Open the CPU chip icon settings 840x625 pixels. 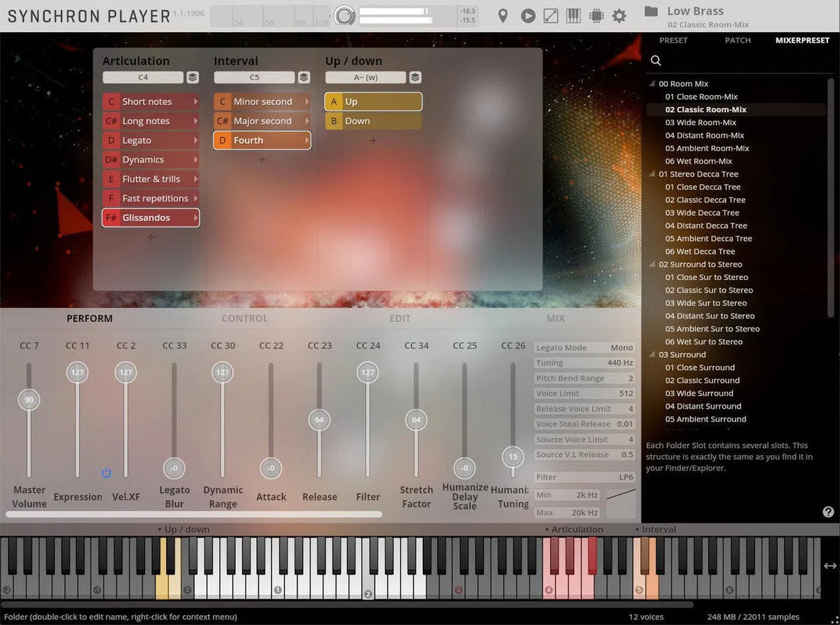click(596, 15)
